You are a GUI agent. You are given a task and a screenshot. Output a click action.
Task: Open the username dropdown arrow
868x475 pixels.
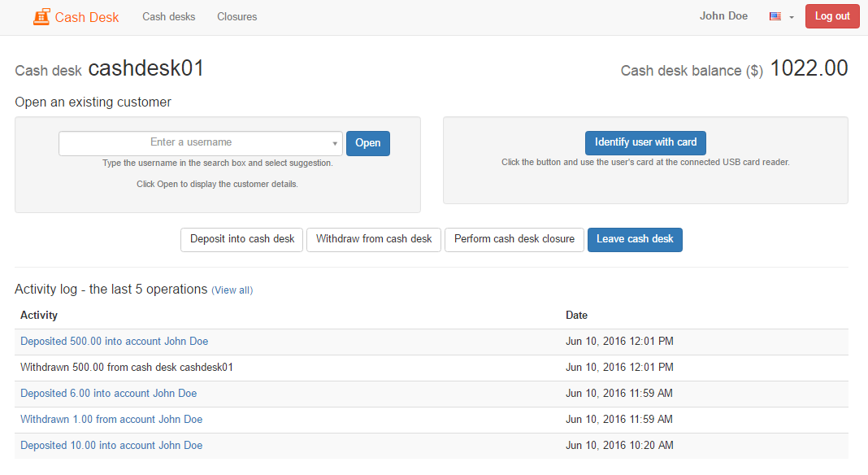pos(335,144)
